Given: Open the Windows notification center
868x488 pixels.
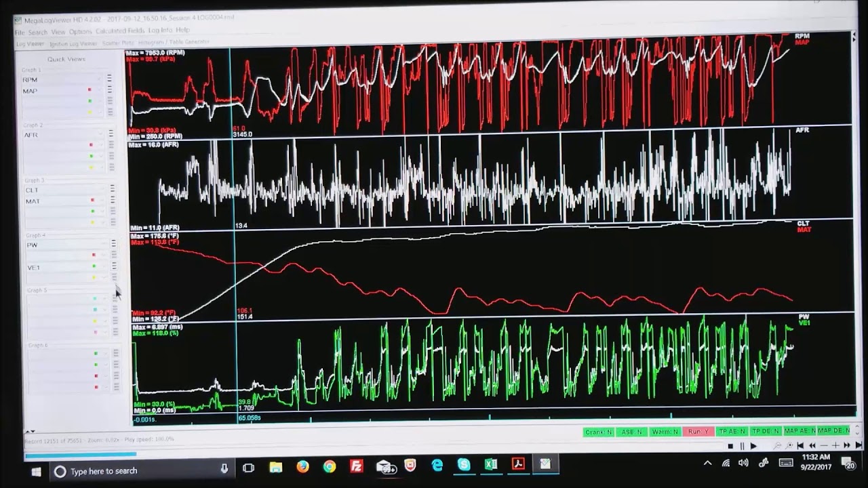Looking at the screenshot, I should click(x=849, y=464).
